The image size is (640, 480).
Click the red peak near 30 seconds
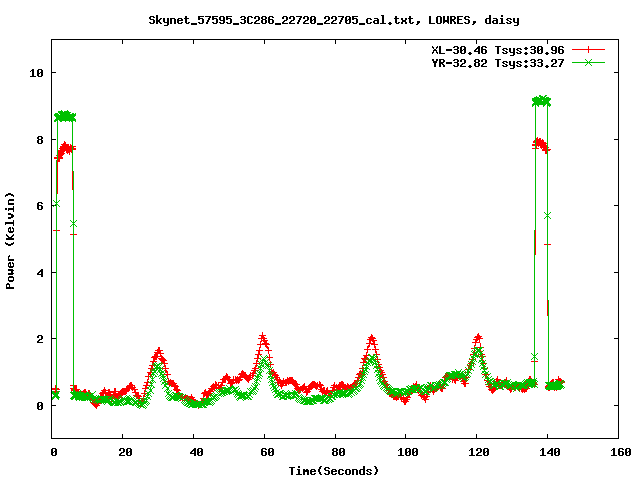coord(159,353)
